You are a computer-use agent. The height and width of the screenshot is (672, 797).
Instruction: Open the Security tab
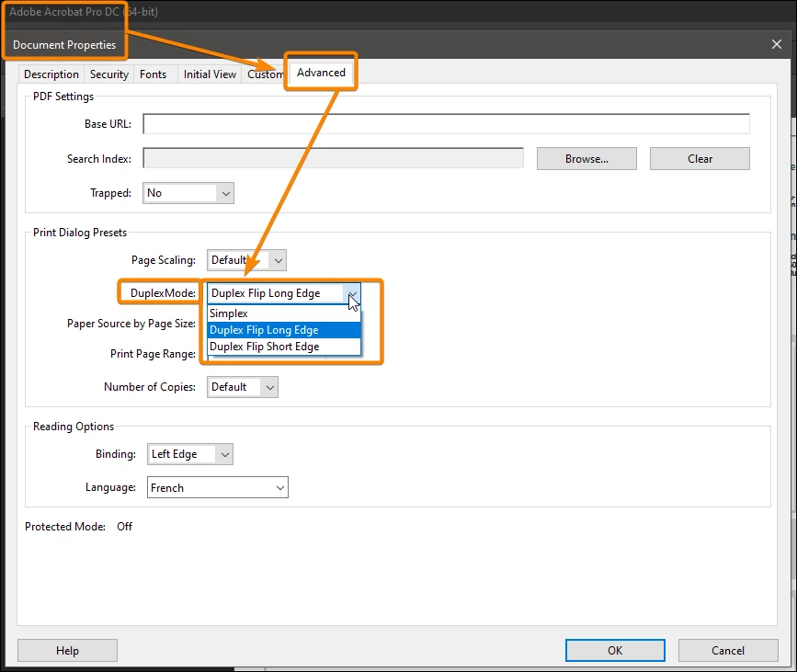coord(109,74)
